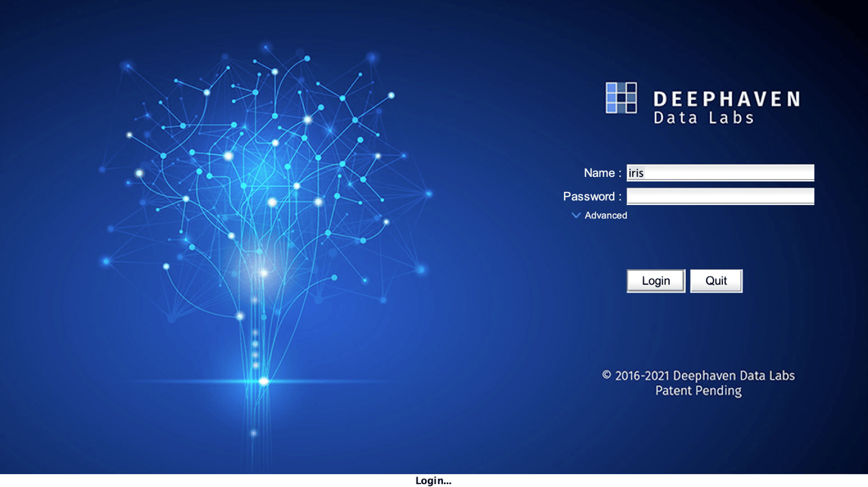Screen dimensions: 868x487
Task: Focus the Password input field
Action: pos(720,197)
